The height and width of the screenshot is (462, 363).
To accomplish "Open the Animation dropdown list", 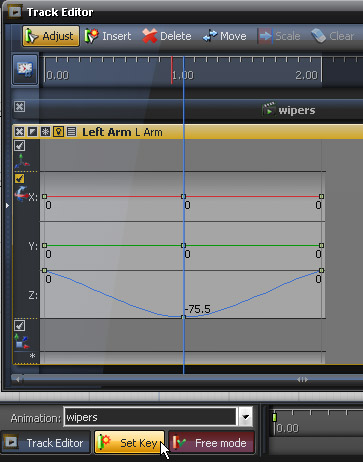I will [246, 417].
